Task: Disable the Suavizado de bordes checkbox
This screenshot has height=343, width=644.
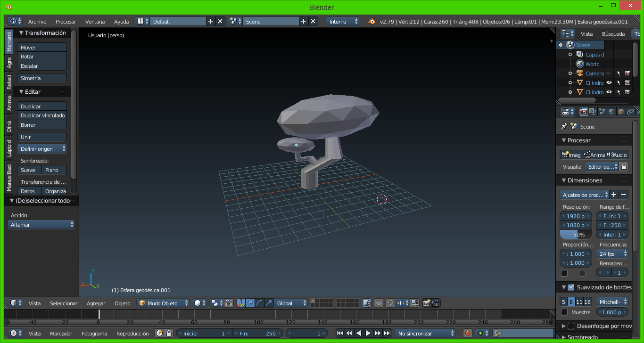Action: 571,287
